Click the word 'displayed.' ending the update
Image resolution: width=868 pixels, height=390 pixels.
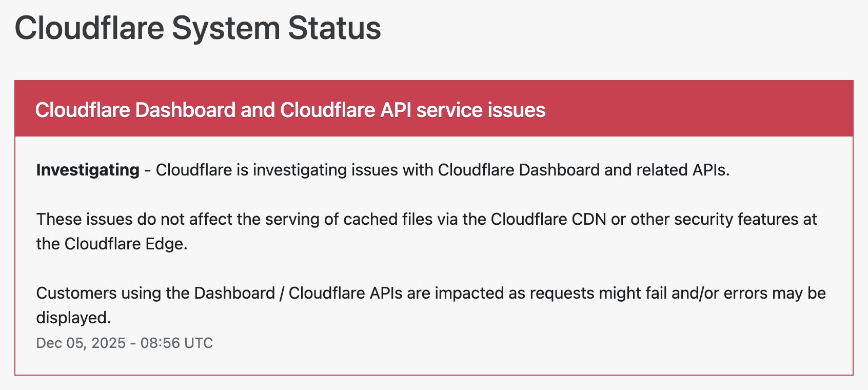click(73, 318)
